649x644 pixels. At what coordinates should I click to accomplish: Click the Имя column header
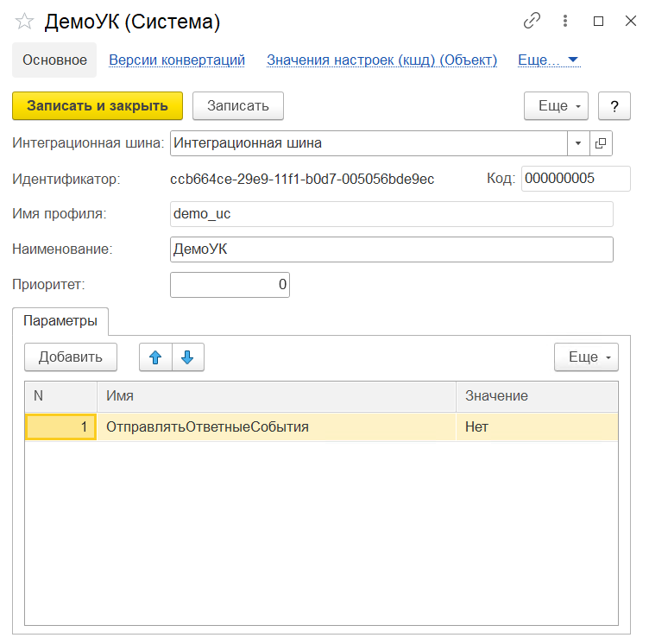pos(276,396)
